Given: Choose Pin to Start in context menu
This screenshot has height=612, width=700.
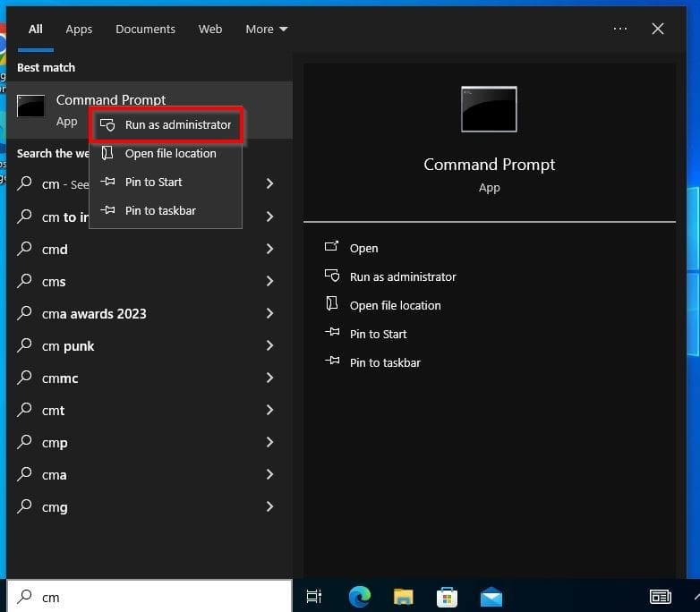Looking at the screenshot, I should (x=153, y=183).
